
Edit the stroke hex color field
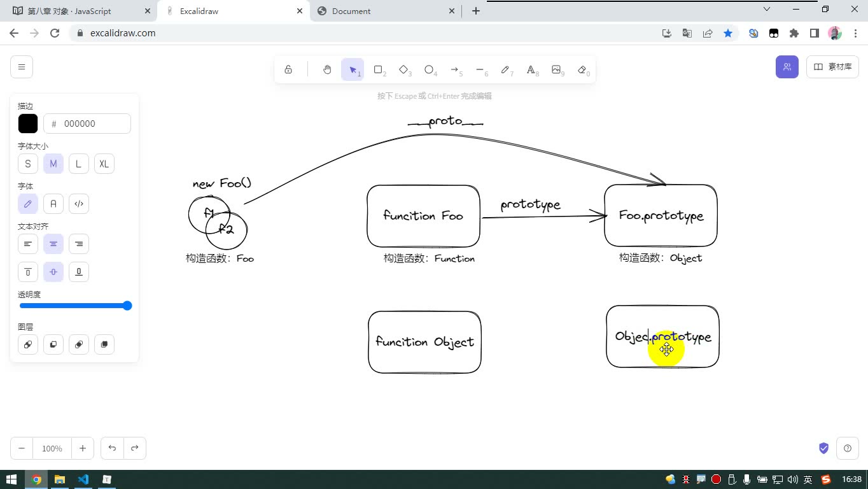(x=87, y=124)
